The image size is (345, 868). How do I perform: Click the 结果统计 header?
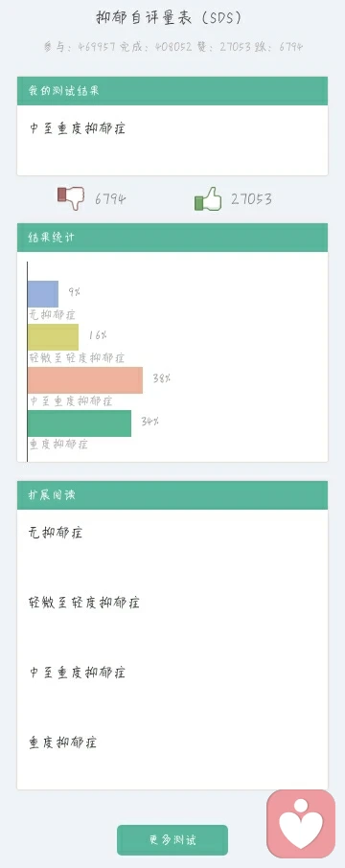[172, 238]
